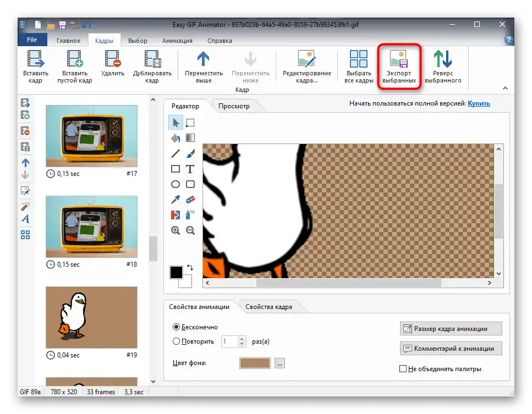This screenshot has height=414, width=532.
Task: Follow the Купить purchase link
Action: click(x=479, y=103)
